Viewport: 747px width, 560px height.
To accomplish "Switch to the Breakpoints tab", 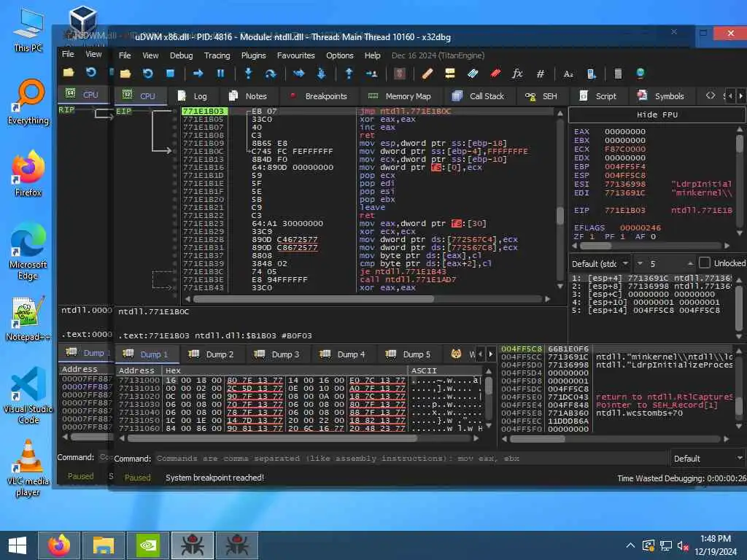I will (x=320, y=96).
